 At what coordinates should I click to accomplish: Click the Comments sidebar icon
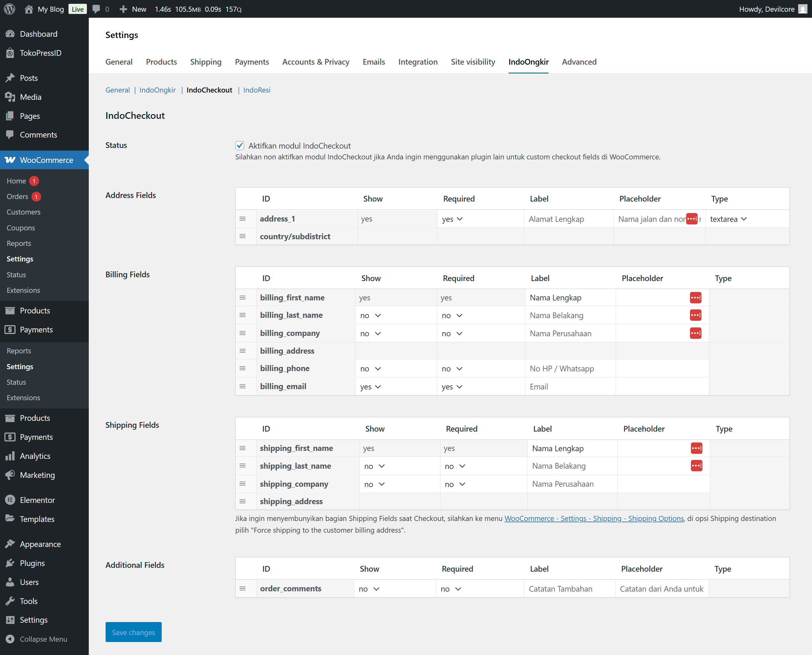10,135
